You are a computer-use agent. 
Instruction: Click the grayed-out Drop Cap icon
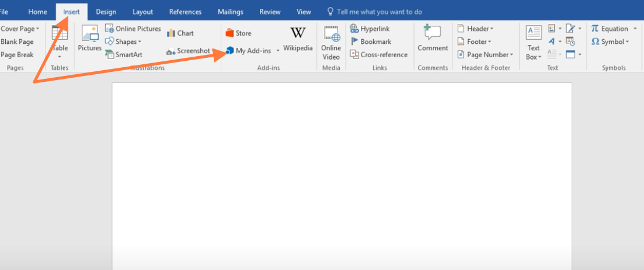[552, 54]
